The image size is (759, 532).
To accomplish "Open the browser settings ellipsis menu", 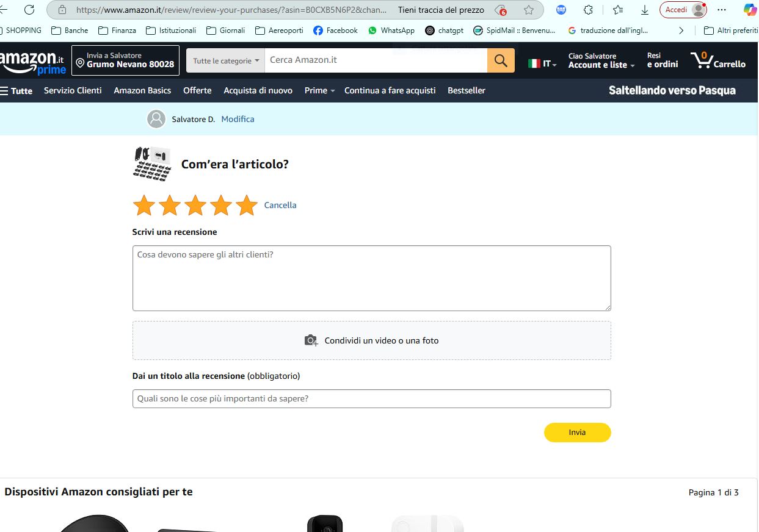I will tap(722, 10).
